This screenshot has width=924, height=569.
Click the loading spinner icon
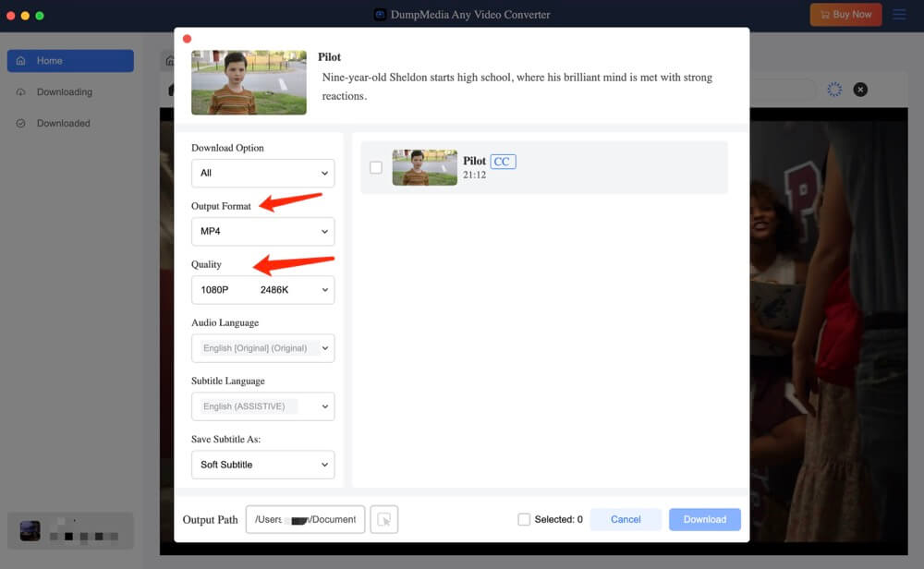pyautogui.click(x=834, y=90)
